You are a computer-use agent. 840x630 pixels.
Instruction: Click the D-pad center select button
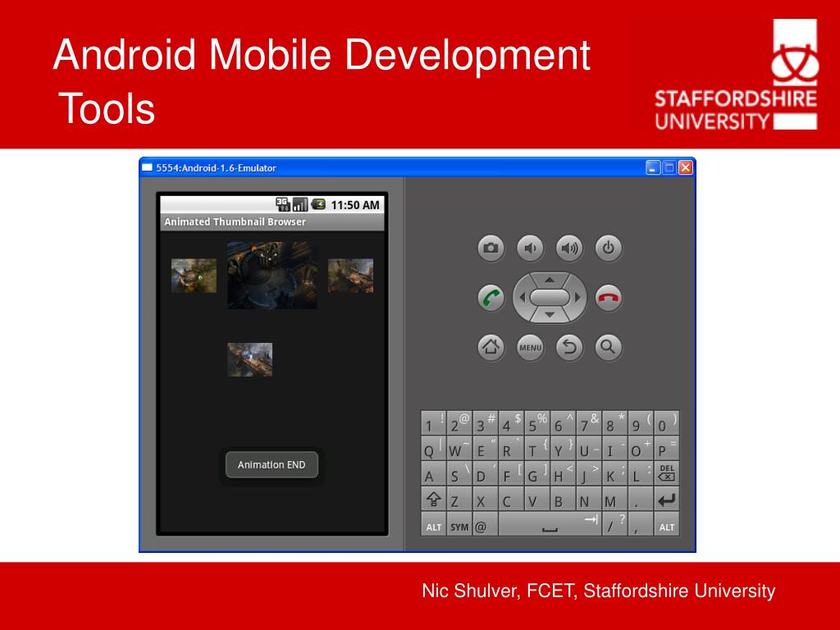550,297
